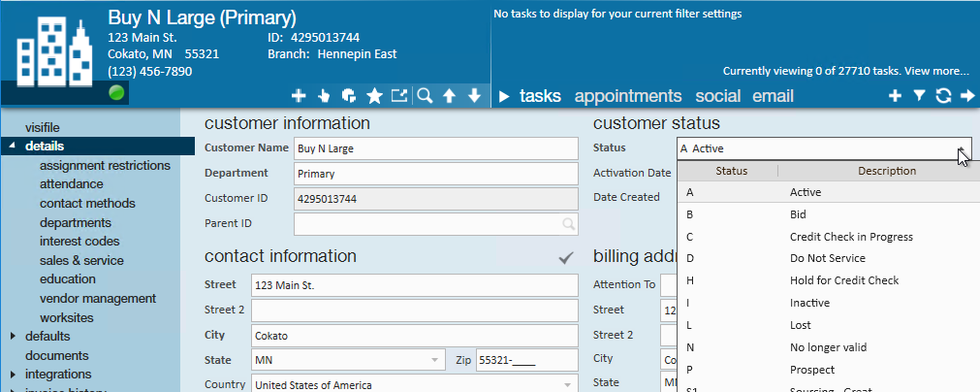
Task: Click the Zip code field
Action: click(527, 360)
